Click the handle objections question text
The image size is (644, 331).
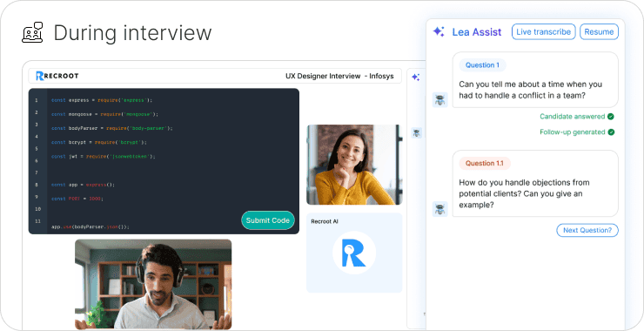coord(524,193)
